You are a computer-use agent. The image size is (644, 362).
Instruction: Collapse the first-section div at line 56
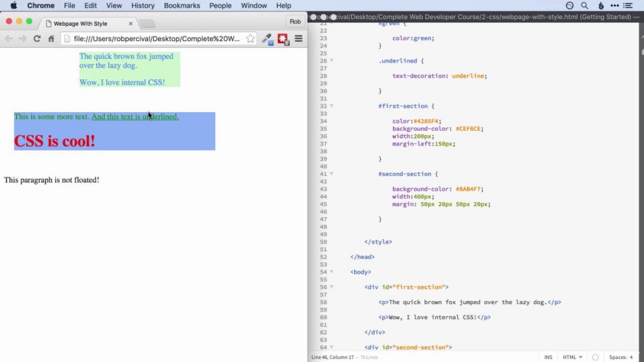[332, 287]
